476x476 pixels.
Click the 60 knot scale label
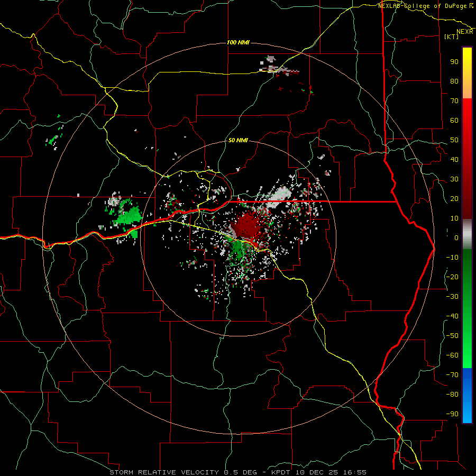(454, 120)
